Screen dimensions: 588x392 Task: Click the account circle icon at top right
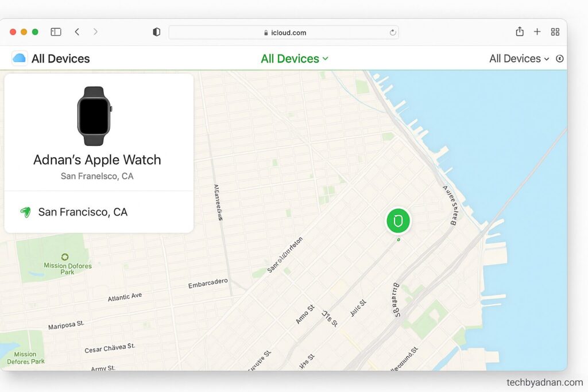point(559,59)
